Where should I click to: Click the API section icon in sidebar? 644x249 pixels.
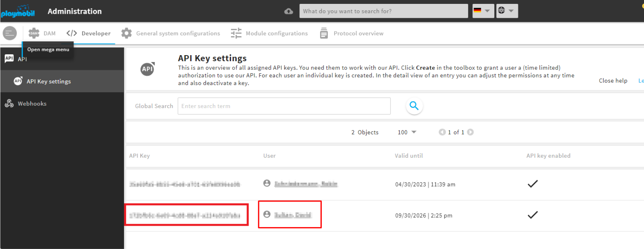coord(9,59)
